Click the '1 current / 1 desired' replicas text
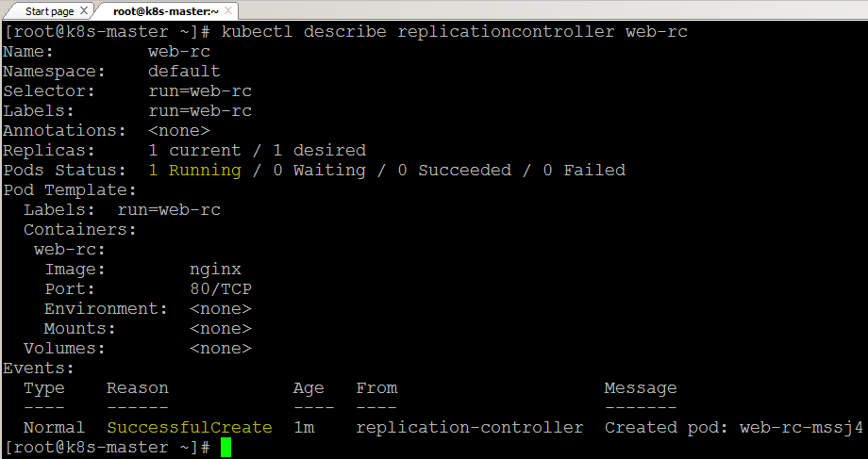This screenshot has height=459, width=868. (x=257, y=151)
